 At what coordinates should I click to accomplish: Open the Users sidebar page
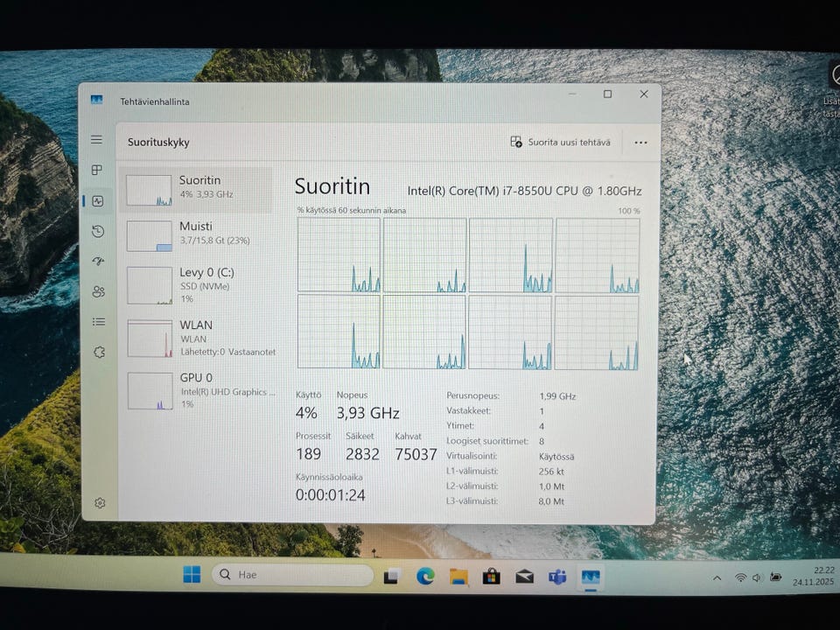tap(99, 291)
